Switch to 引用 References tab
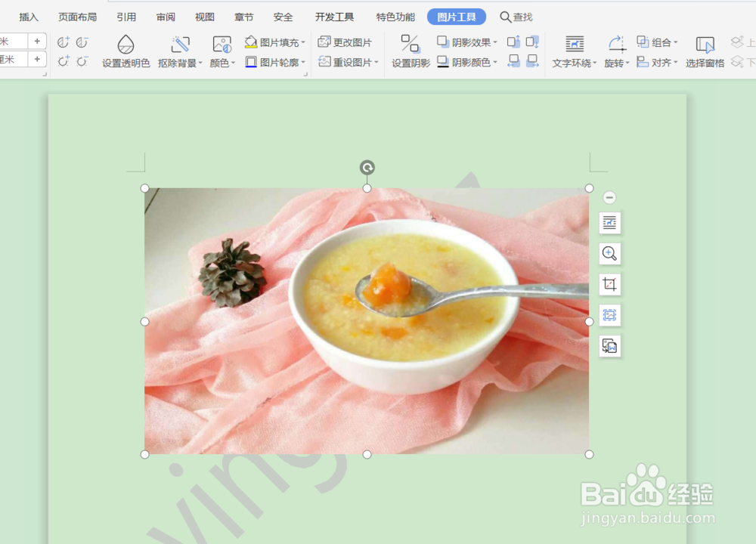Screen dimensions: 756x544 (x=126, y=17)
